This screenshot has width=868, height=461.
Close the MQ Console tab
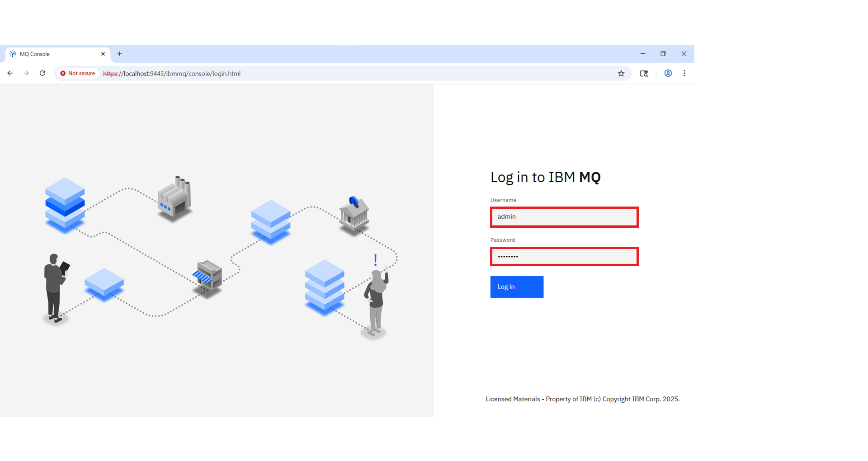tap(103, 54)
